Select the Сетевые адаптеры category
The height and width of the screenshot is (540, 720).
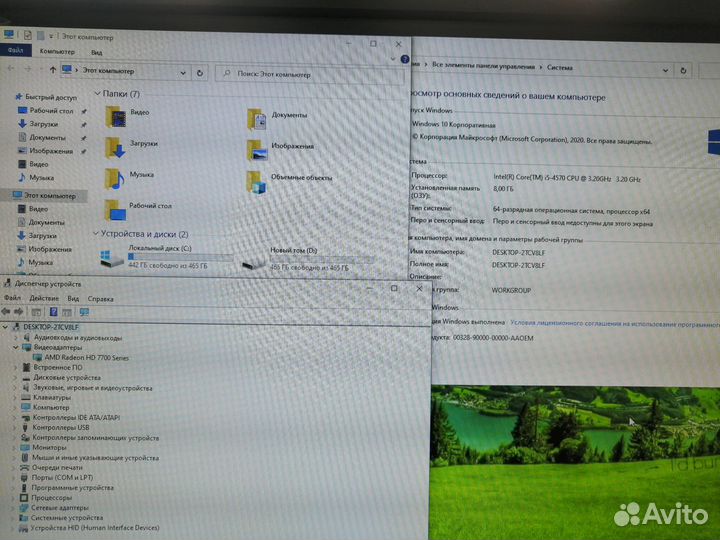tap(60, 508)
